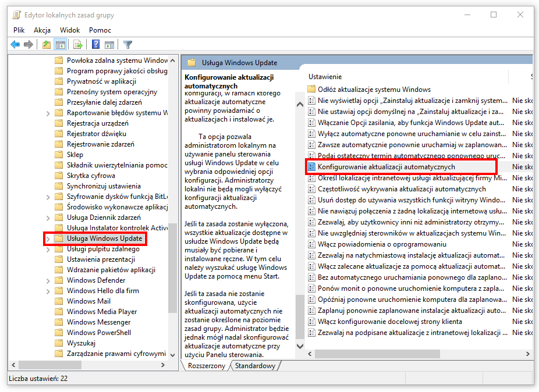Select Włącz konfigurowanie docelowej strony klienta
Viewport: 539px width, 392px height.
[x=389, y=322]
